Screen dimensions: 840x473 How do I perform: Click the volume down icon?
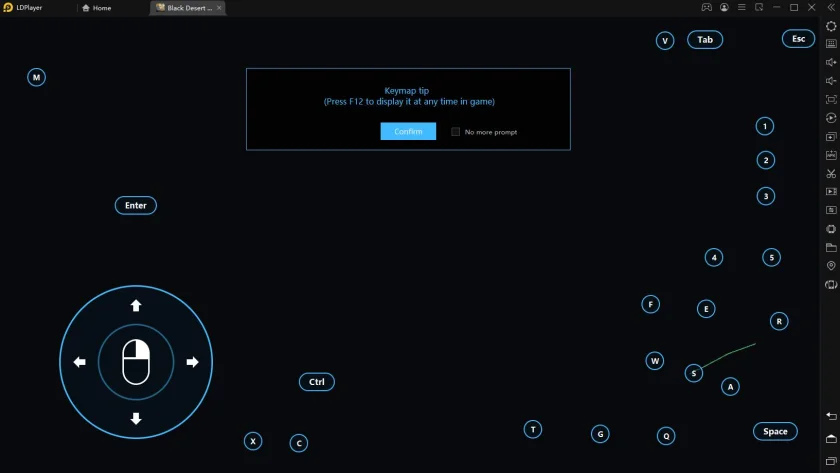[x=831, y=81]
